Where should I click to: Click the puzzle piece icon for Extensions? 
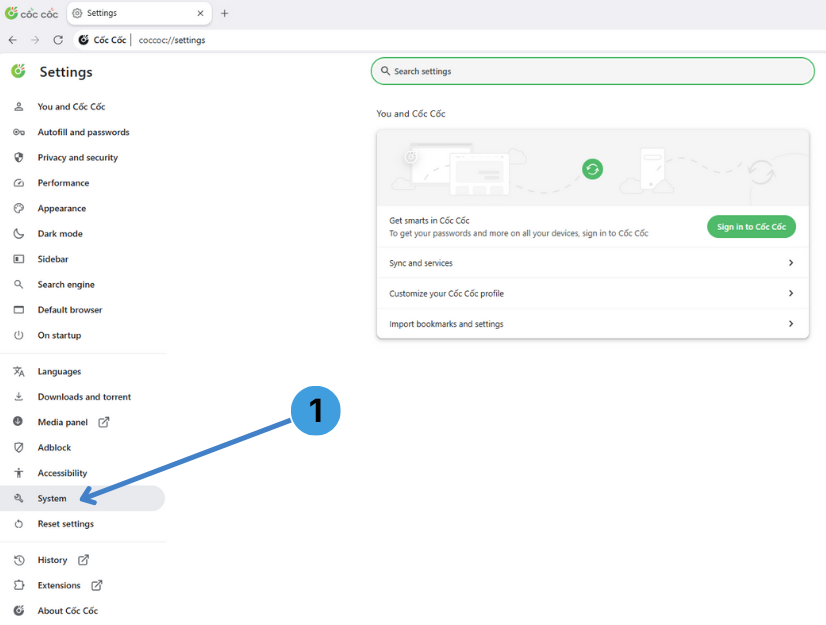tap(18, 585)
